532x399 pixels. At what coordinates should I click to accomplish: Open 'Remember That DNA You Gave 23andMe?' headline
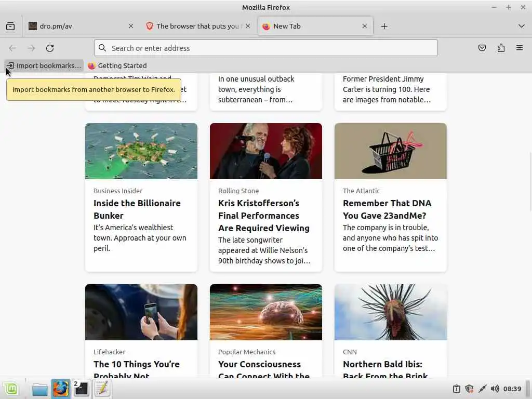pyautogui.click(x=387, y=209)
